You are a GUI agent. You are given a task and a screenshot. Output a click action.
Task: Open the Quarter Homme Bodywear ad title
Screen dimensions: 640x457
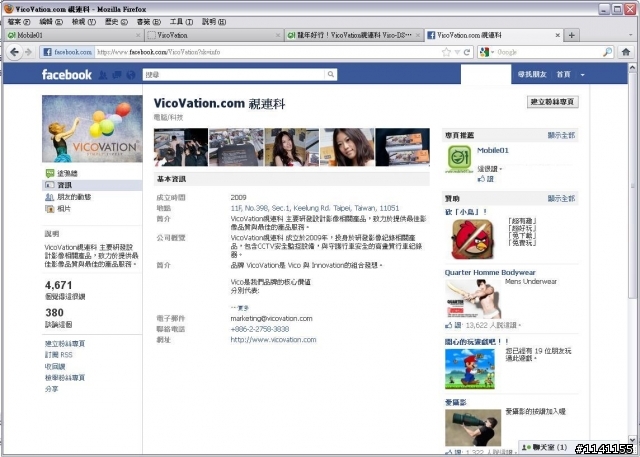[x=490, y=273]
